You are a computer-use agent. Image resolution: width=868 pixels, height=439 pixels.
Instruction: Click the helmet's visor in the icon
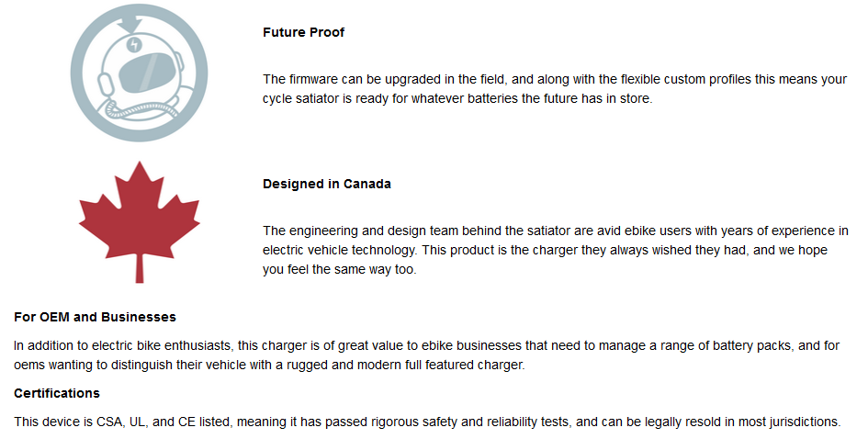(x=148, y=72)
